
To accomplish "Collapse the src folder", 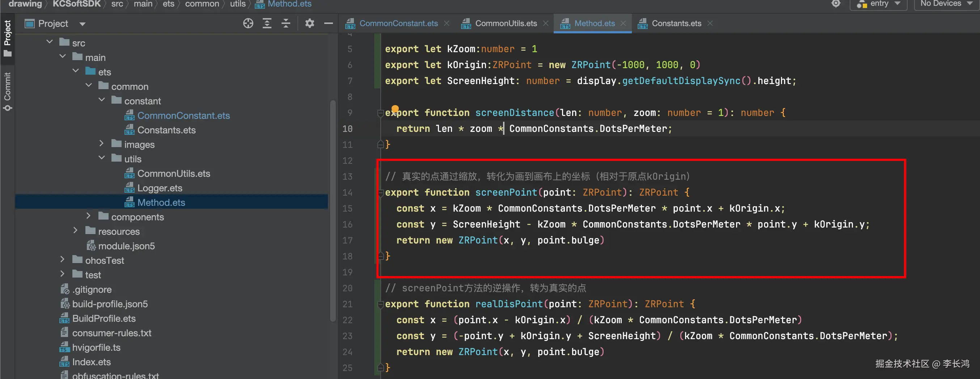I will pos(50,42).
